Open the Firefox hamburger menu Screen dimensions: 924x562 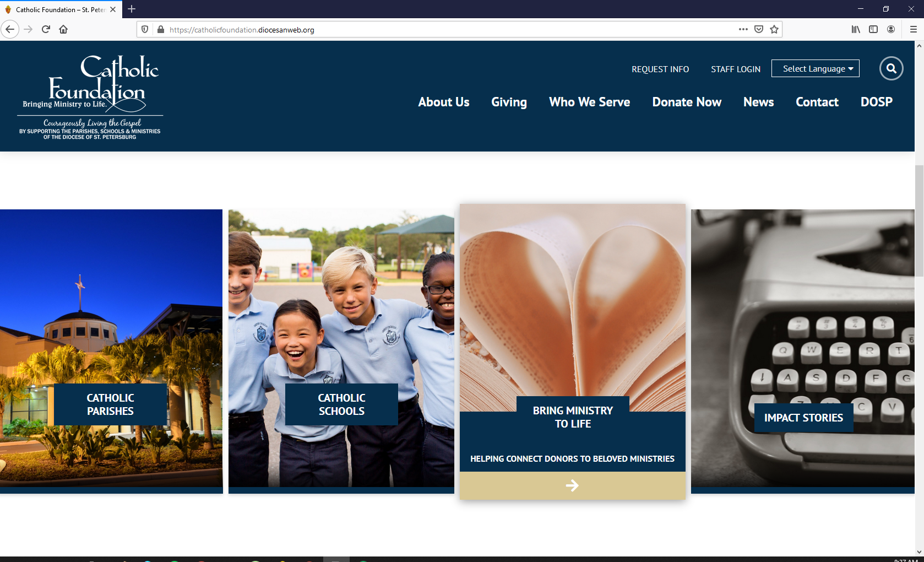point(913,30)
